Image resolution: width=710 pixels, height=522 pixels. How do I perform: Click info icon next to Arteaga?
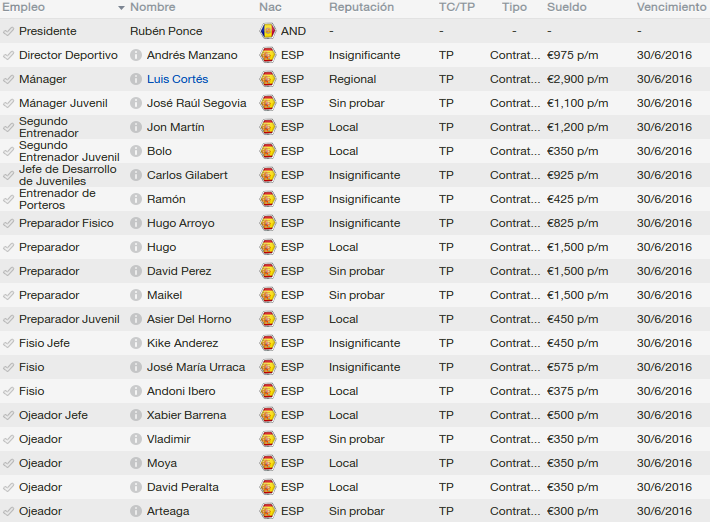pos(135,511)
